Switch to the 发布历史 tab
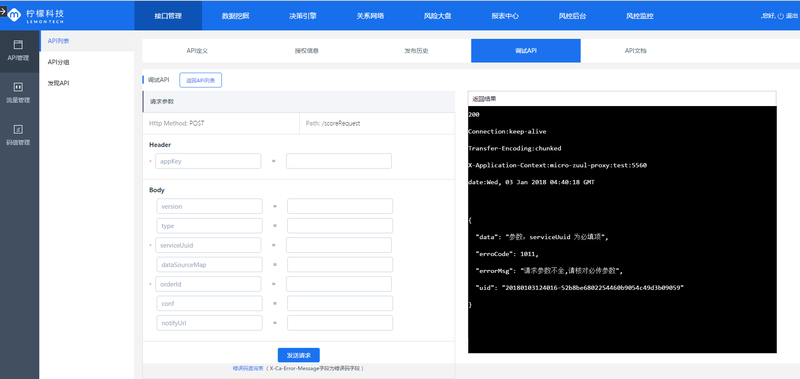 point(416,50)
